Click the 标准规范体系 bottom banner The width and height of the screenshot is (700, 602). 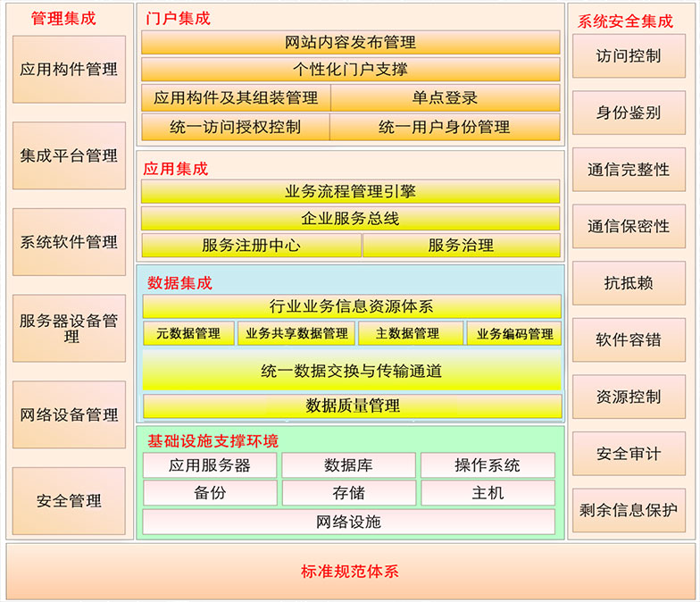[x=350, y=572]
